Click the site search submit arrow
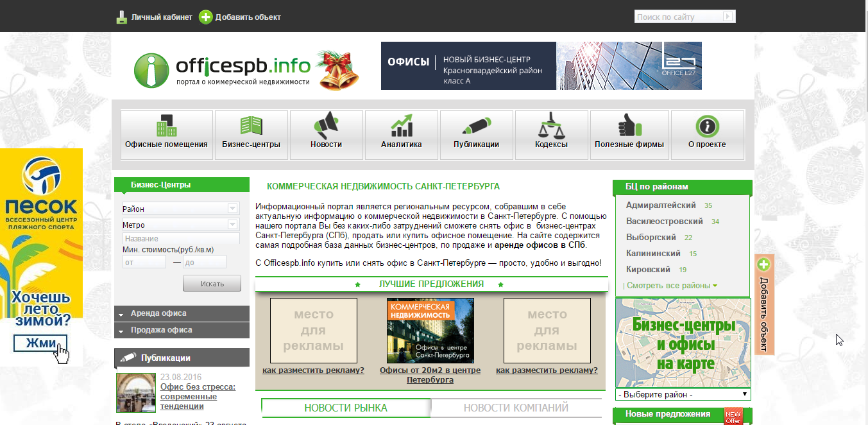868x425 pixels. coord(728,17)
